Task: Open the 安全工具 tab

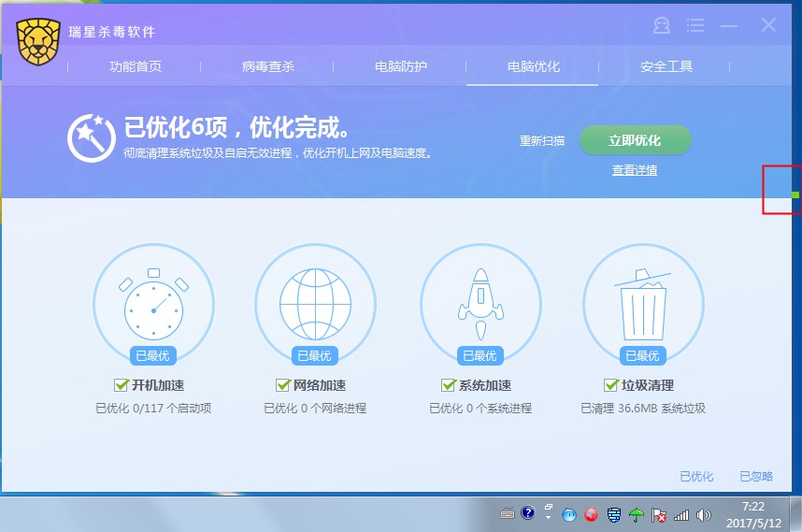Action: click(x=666, y=66)
